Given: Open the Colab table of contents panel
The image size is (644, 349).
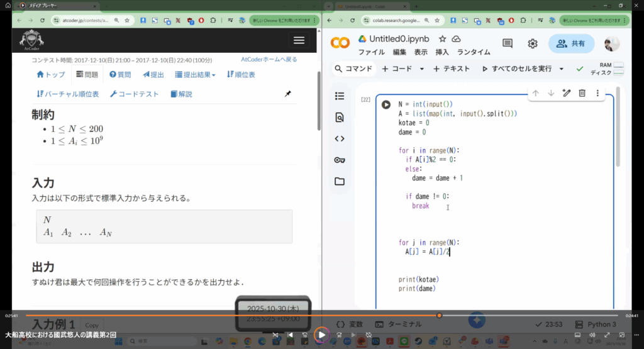Looking at the screenshot, I should pos(340,96).
